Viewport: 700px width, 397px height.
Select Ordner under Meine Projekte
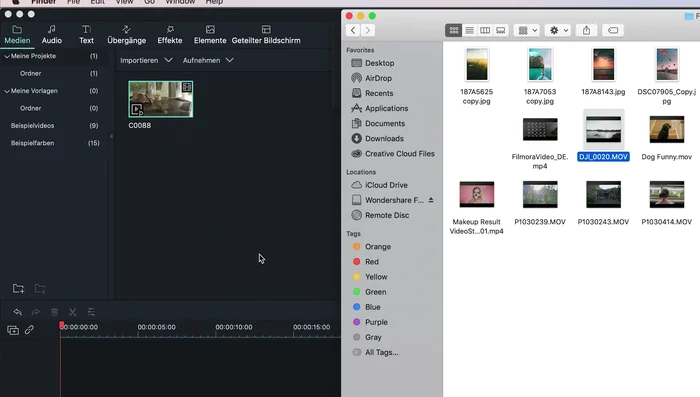click(30, 73)
